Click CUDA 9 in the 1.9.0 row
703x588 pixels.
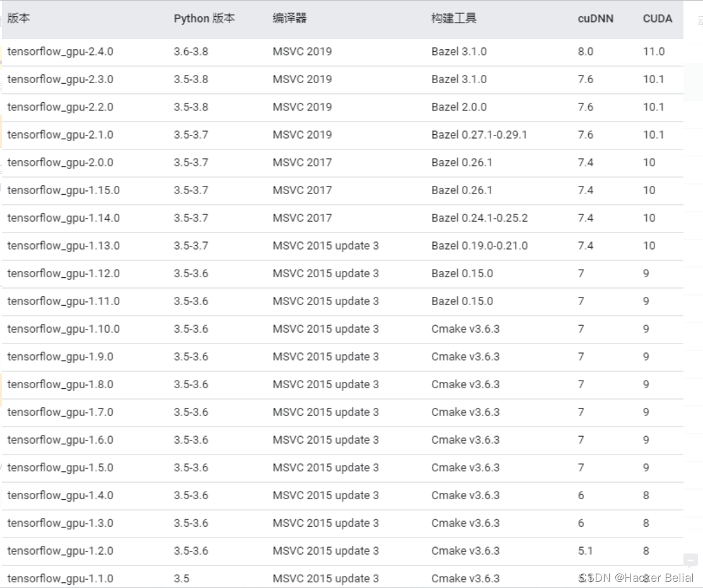[646, 357]
